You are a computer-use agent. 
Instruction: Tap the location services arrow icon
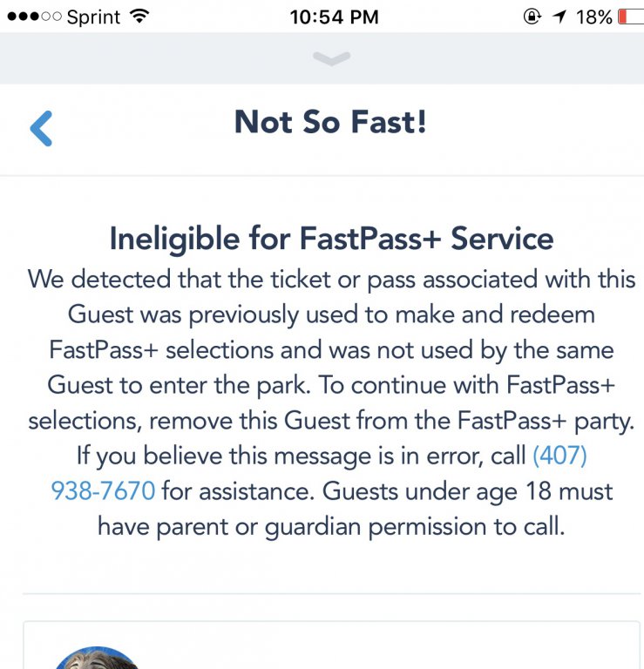[558, 17]
